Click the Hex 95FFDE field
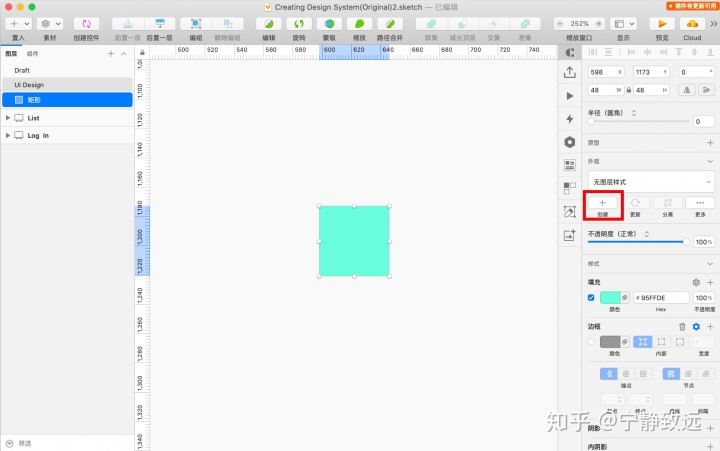 (661, 298)
